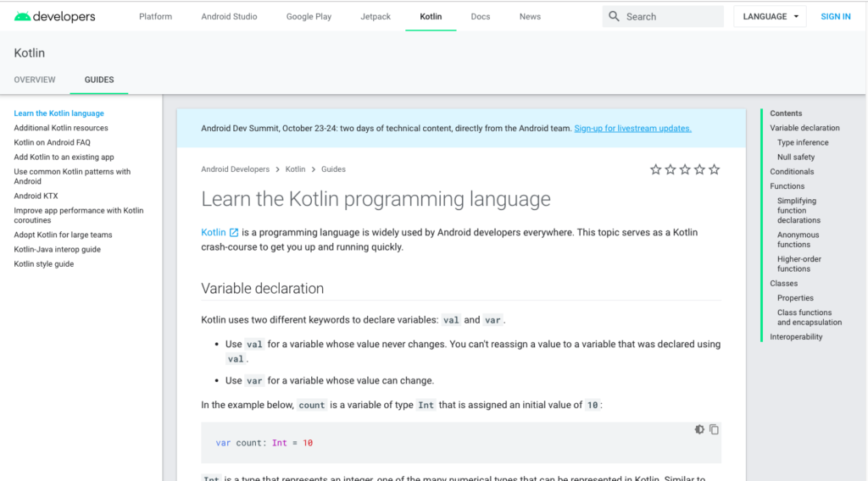Jump to Conditionals in Contents
Screen dimensions: 868x481
coord(792,171)
